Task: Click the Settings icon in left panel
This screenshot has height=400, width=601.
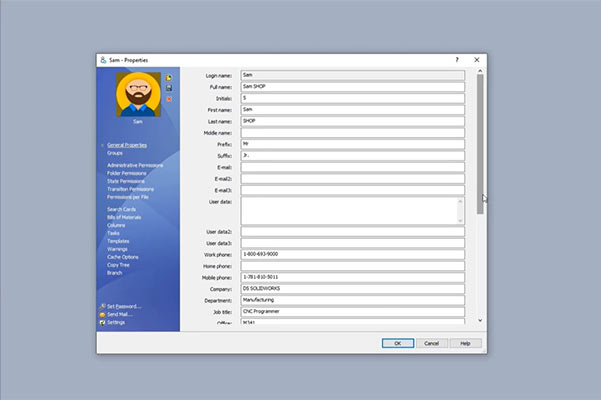Action: tap(102, 322)
